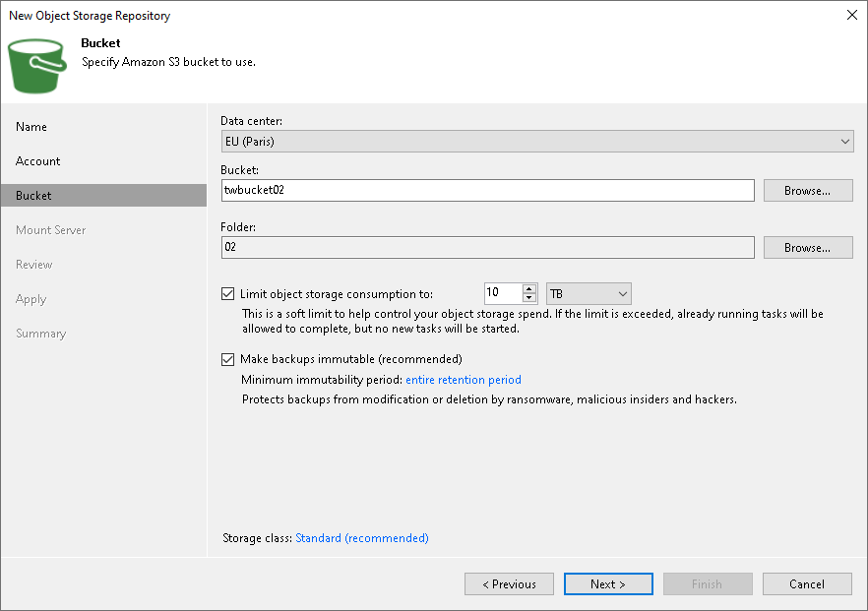
Task: Focus the Folder name field
Action: (x=488, y=247)
